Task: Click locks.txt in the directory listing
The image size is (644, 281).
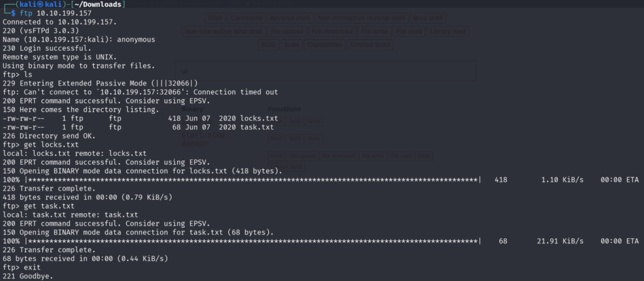Action: [x=258, y=118]
